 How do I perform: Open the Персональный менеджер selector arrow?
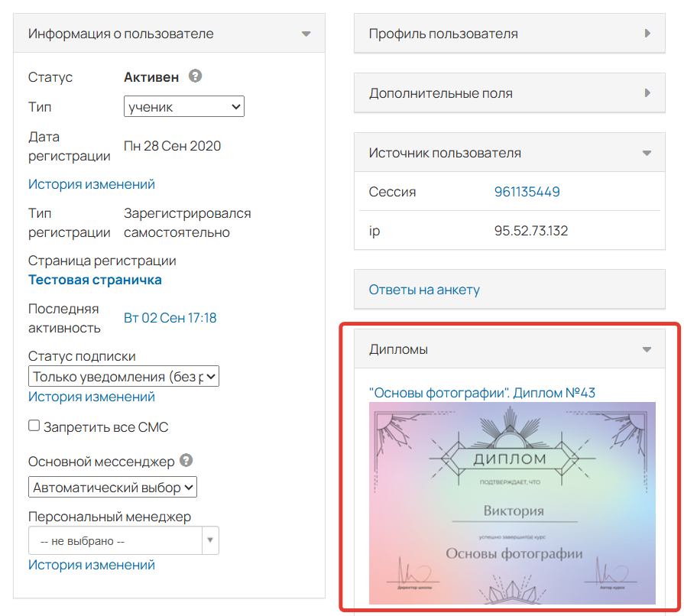[x=211, y=540]
